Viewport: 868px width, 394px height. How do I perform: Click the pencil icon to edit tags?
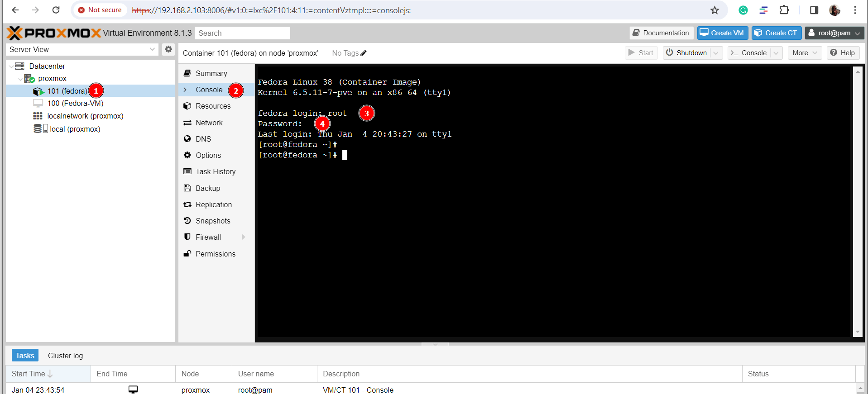click(363, 53)
